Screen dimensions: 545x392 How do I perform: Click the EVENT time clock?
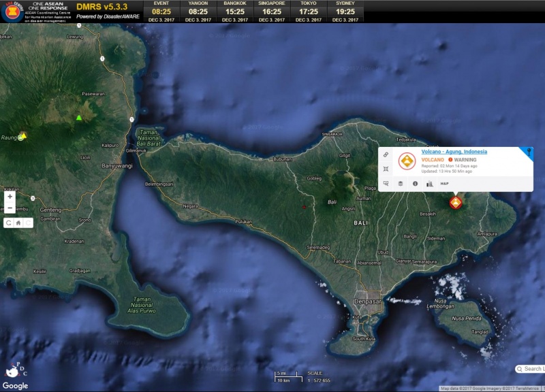click(x=161, y=12)
